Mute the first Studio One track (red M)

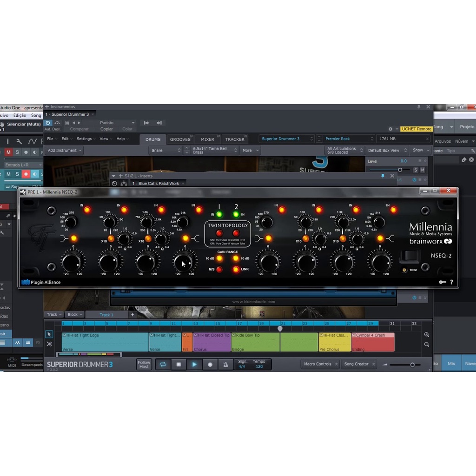(x=8, y=152)
